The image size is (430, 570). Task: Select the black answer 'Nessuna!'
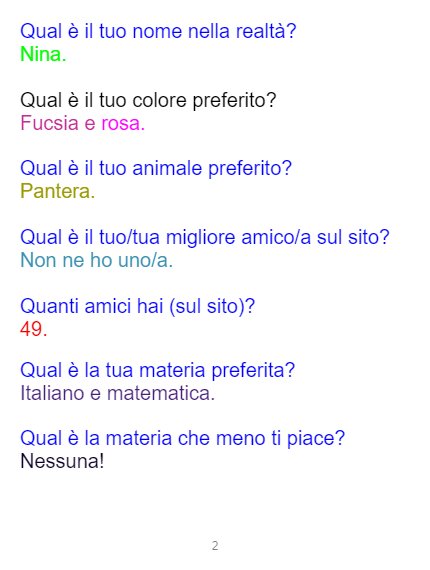coord(62,461)
